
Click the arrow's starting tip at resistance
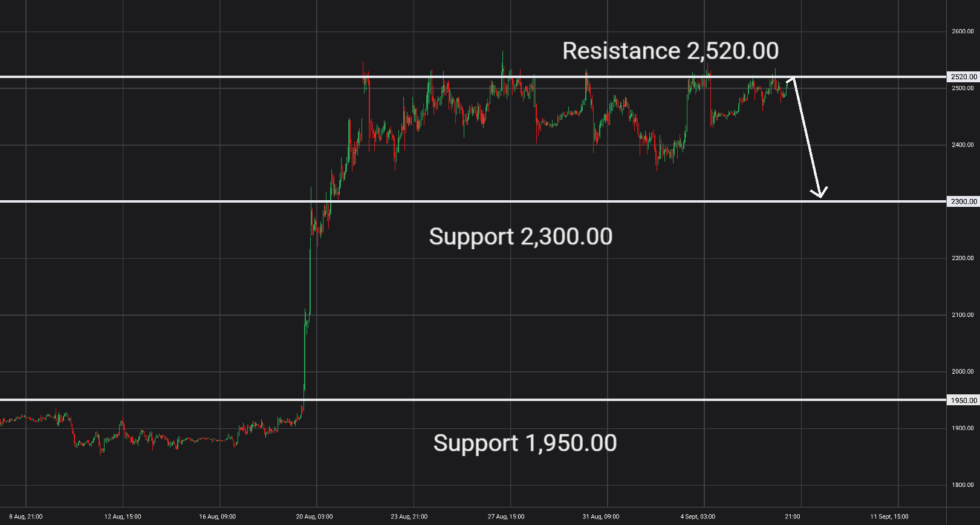pos(793,78)
